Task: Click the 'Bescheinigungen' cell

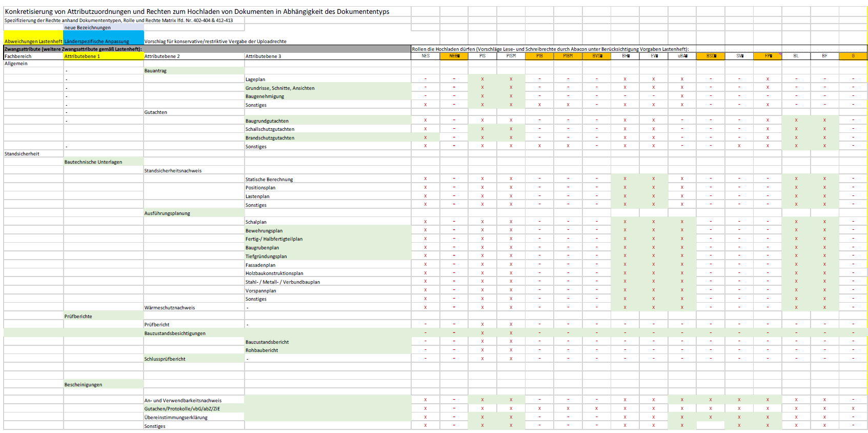Action: click(104, 385)
